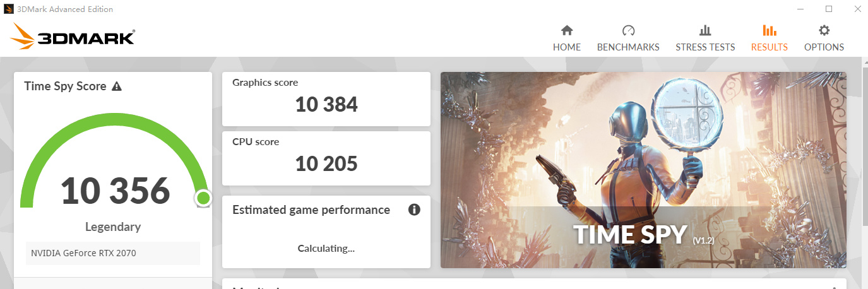The height and width of the screenshot is (289, 868).
Task: Click the green gauge indicator dot
Action: [203, 198]
